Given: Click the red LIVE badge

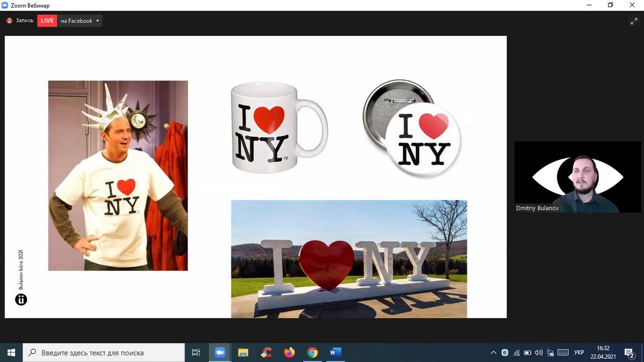Looking at the screenshot, I should coord(47,21).
